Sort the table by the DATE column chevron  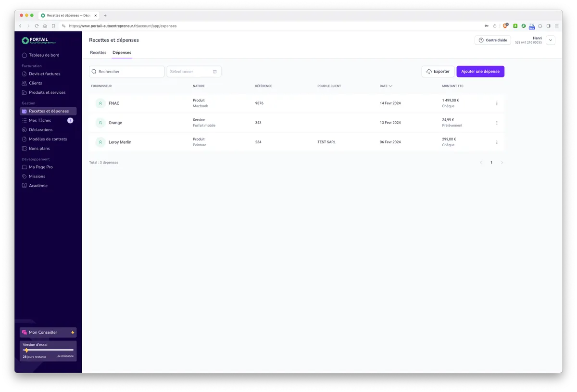click(390, 86)
